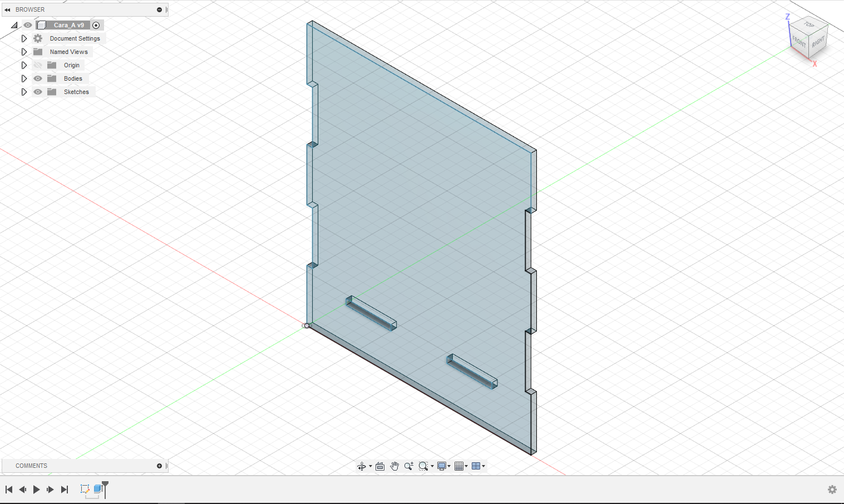This screenshot has height=504, width=844.
Task: Hide the Sketches folder
Action: 38,92
